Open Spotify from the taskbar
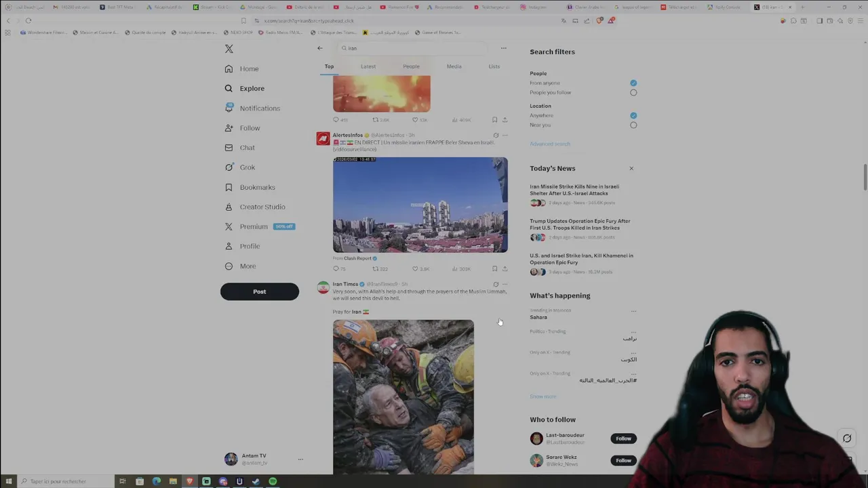This screenshot has width=868, height=488. click(273, 481)
